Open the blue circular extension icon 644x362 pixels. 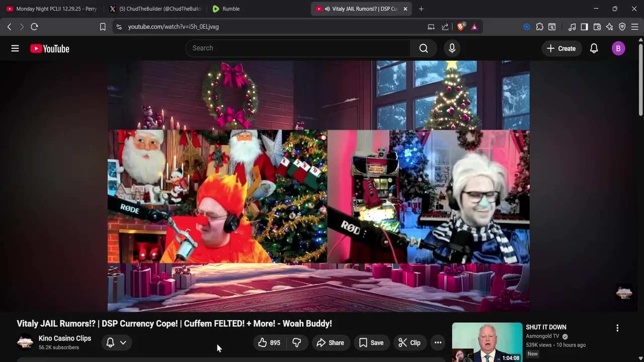[x=527, y=27]
